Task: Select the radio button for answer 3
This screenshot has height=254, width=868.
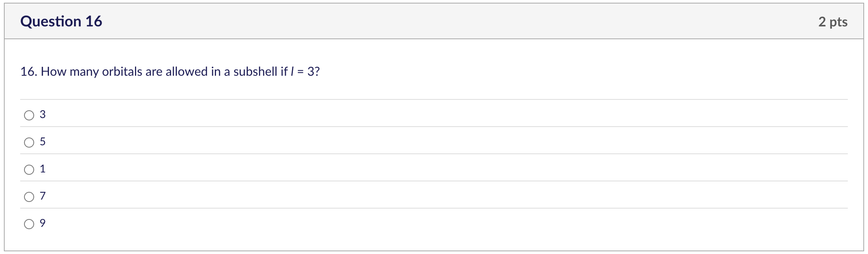Action: pyautogui.click(x=29, y=114)
